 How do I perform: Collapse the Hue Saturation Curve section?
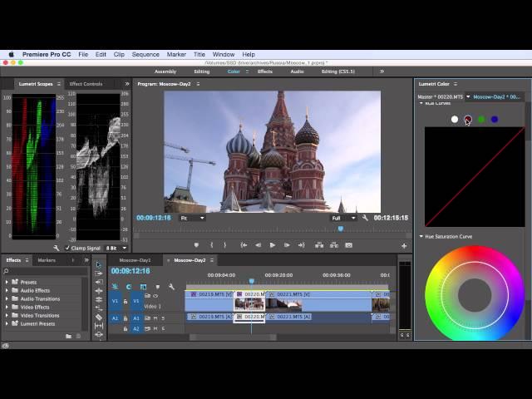point(421,236)
